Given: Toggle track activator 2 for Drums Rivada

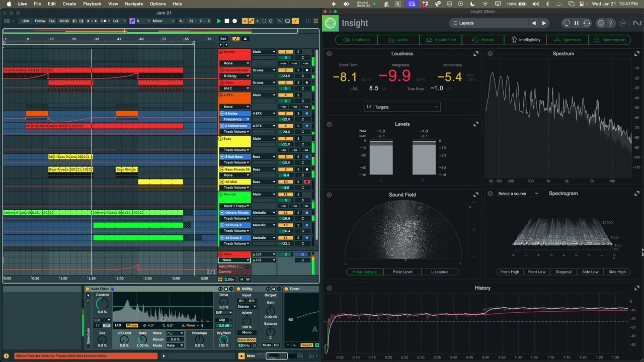Looking at the screenshot, I should coord(285,70).
